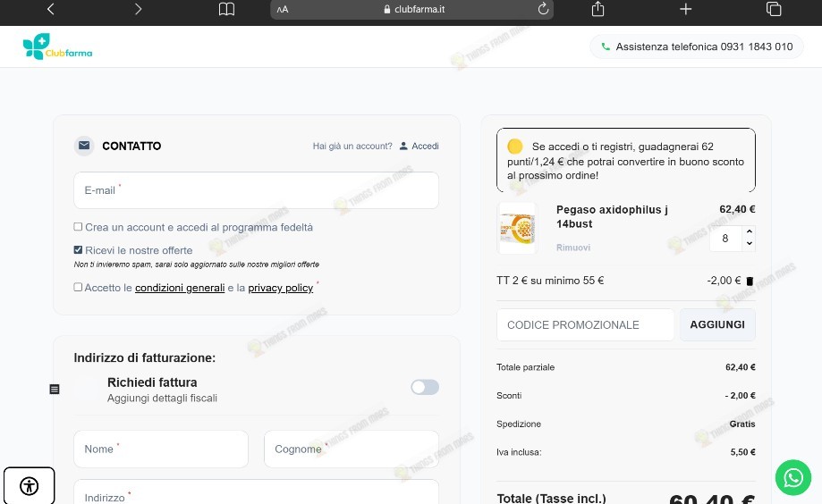Screen dimensions: 822x504
Task: Click the phone icon in Assistenza telefonica
Action: 606,46
